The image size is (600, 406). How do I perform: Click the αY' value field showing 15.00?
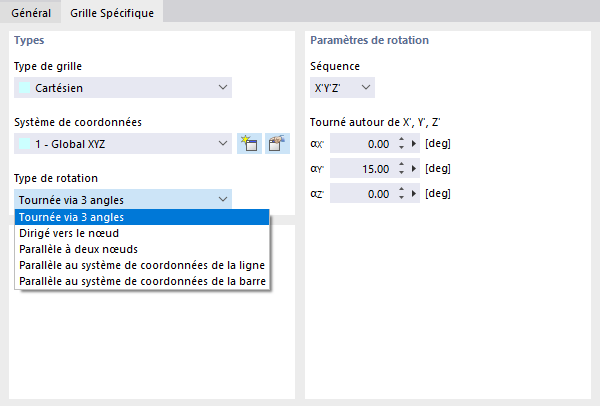coord(360,169)
